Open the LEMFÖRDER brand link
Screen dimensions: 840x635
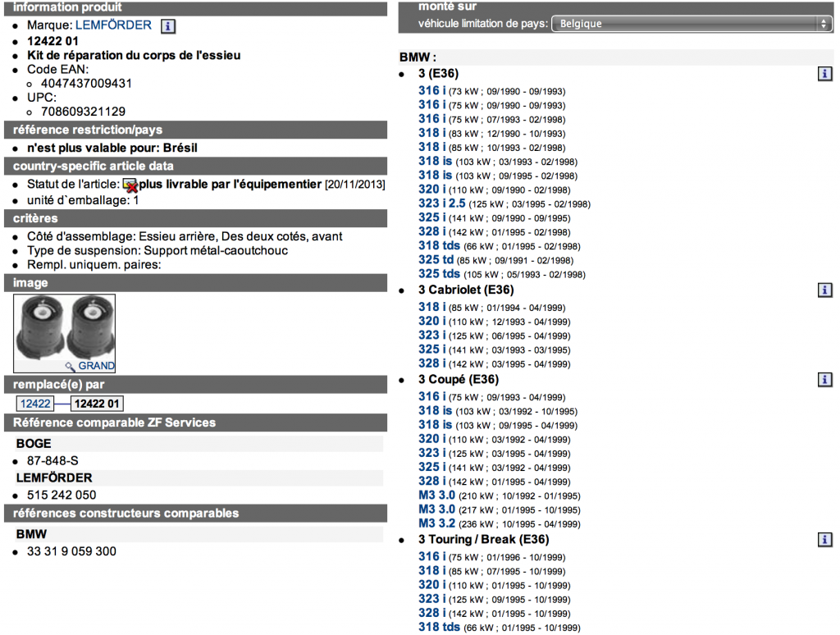(x=113, y=25)
